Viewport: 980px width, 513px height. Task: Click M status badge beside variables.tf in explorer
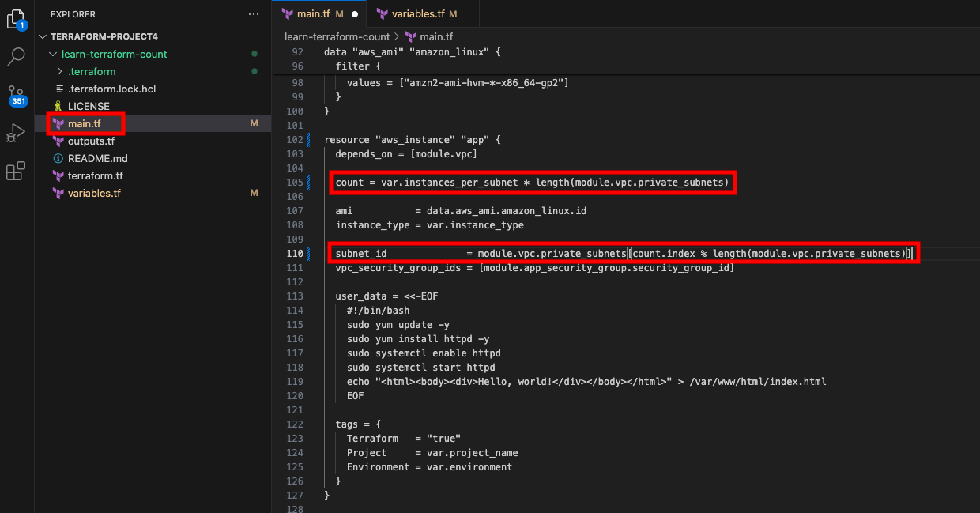pyautogui.click(x=254, y=194)
